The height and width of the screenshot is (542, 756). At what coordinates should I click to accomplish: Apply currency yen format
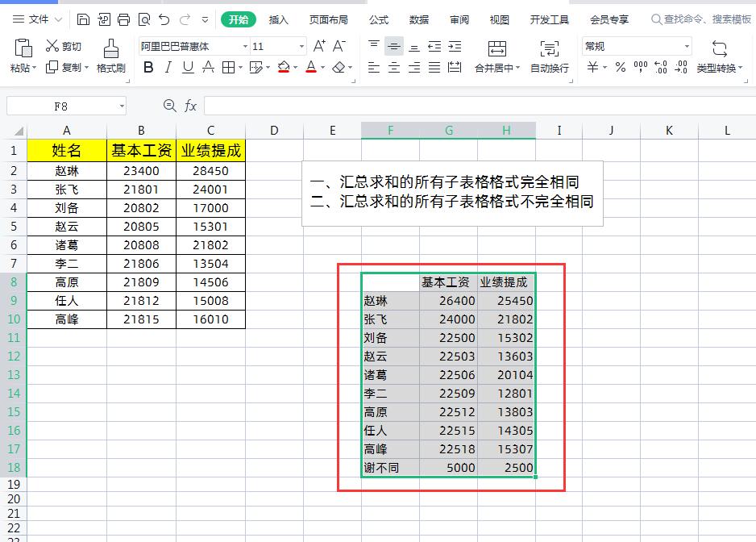592,67
